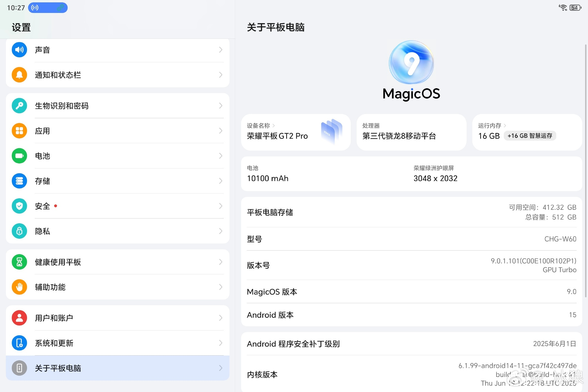The height and width of the screenshot is (392, 588).
Task: Tap the GPU Turbo text
Action: 559,270
